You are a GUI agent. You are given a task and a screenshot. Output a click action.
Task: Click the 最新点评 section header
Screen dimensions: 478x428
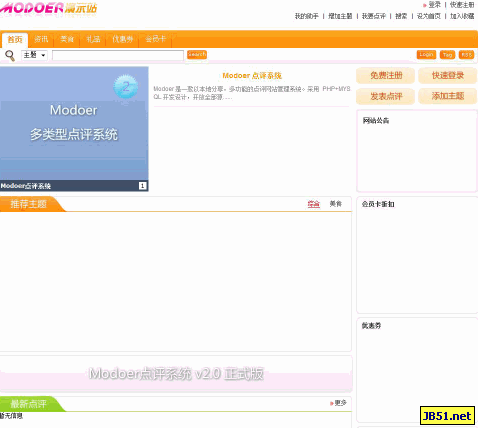coord(29,404)
